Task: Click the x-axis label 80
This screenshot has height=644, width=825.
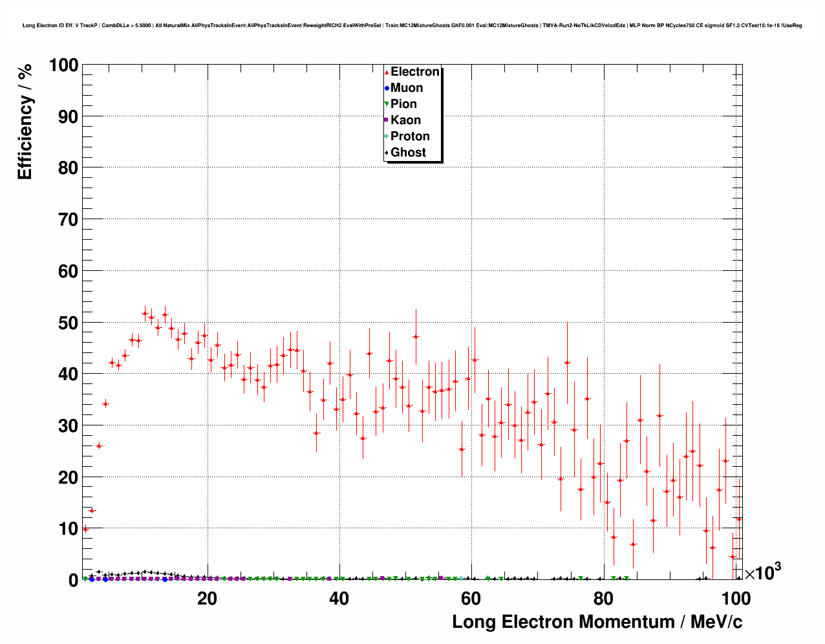Action: pos(603,598)
